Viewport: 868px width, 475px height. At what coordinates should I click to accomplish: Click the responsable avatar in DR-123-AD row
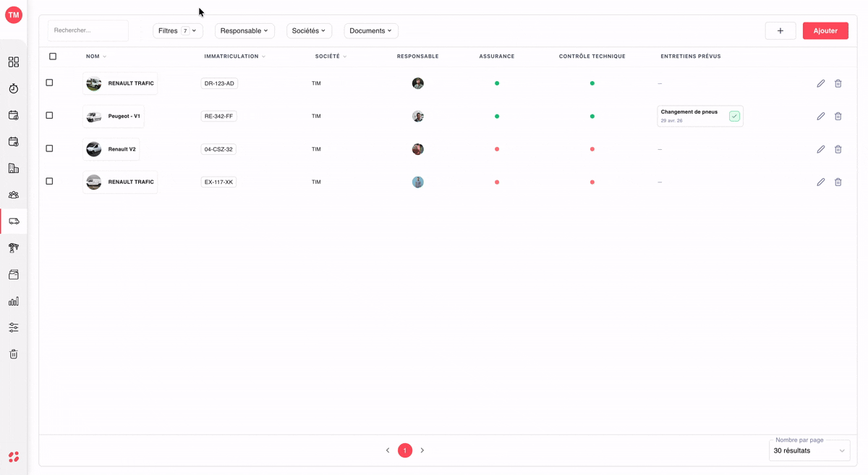tap(418, 83)
